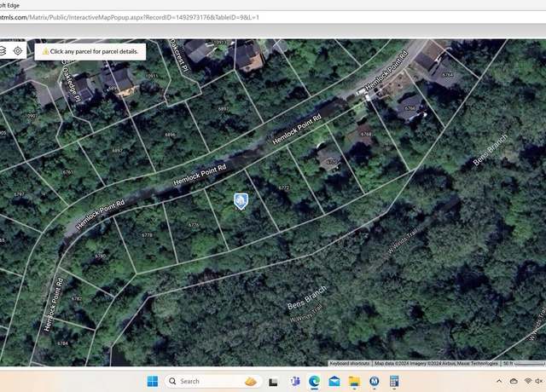This screenshot has height=392, width=546.
Task: Click the OneDrive cloud tray icon
Action: (x=514, y=381)
